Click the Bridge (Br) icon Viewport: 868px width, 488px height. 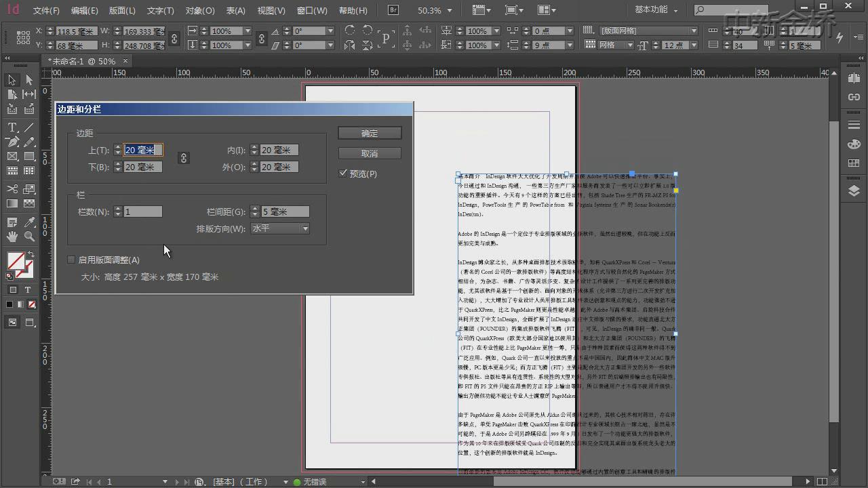click(x=393, y=10)
